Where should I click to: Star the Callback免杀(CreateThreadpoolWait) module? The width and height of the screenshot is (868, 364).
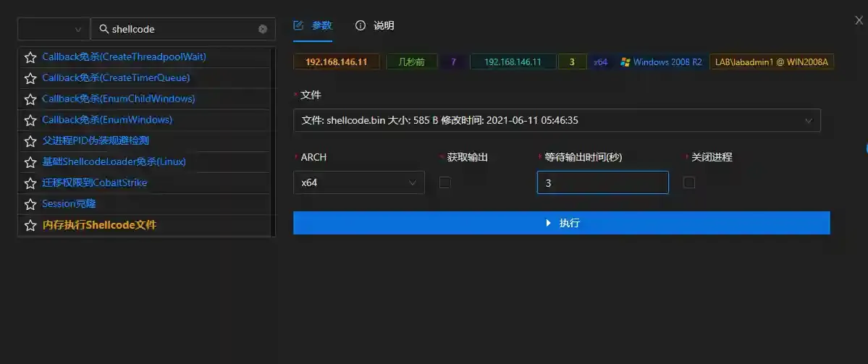[30, 57]
